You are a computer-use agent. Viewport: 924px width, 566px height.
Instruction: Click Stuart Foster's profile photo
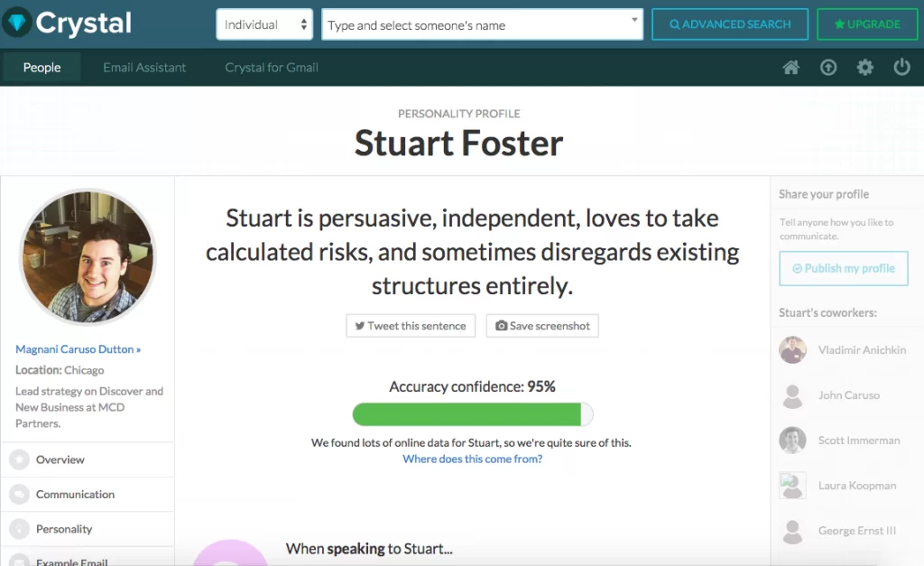88,257
